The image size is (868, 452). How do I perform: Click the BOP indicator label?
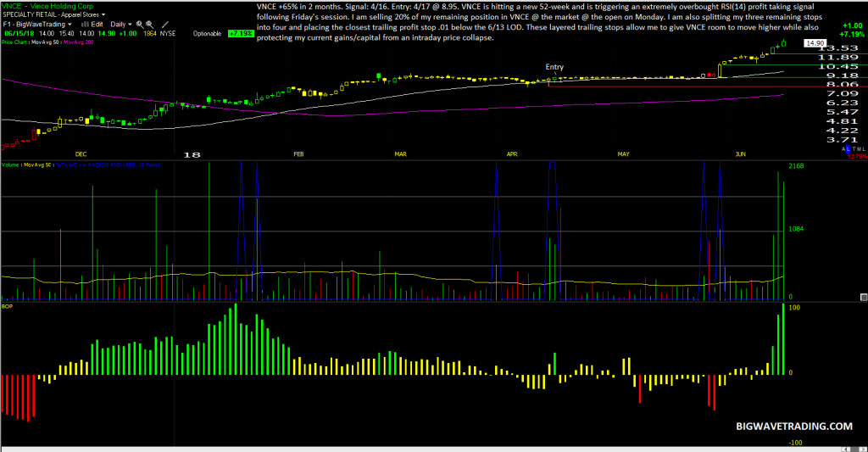pyautogui.click(x=7, y=306)
